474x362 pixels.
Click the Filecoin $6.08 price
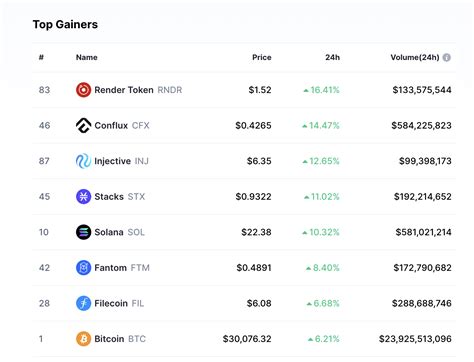259,303
